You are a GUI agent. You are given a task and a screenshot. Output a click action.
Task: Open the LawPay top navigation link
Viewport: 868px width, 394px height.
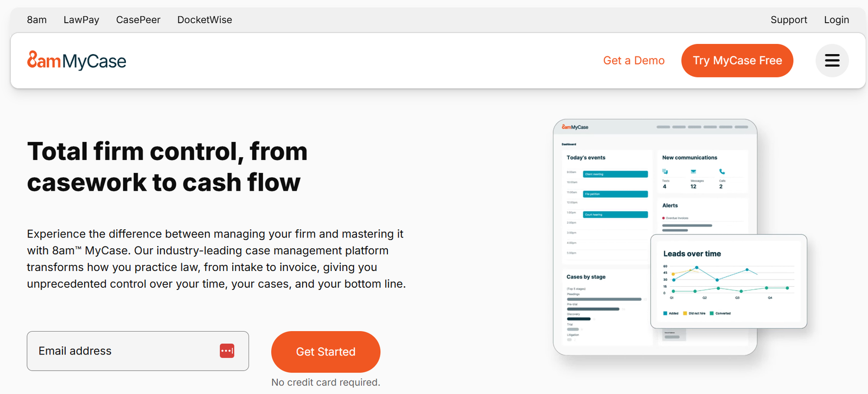81,20
